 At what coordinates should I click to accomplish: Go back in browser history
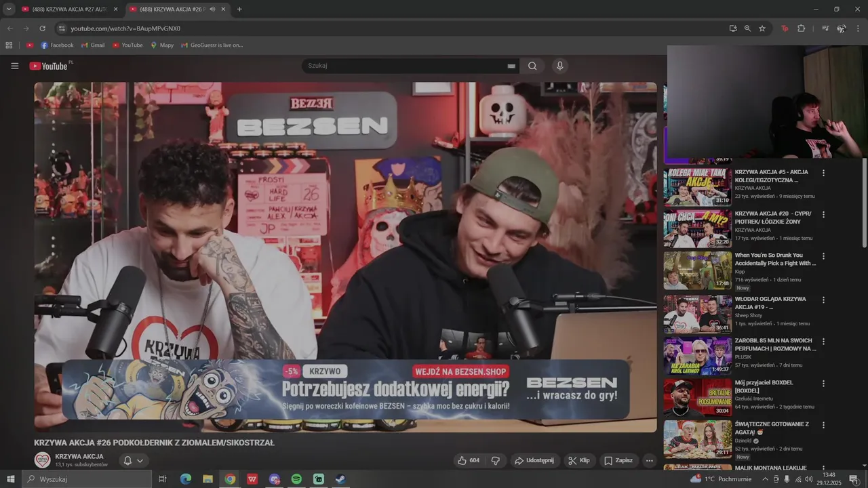[x=9, y=28]
